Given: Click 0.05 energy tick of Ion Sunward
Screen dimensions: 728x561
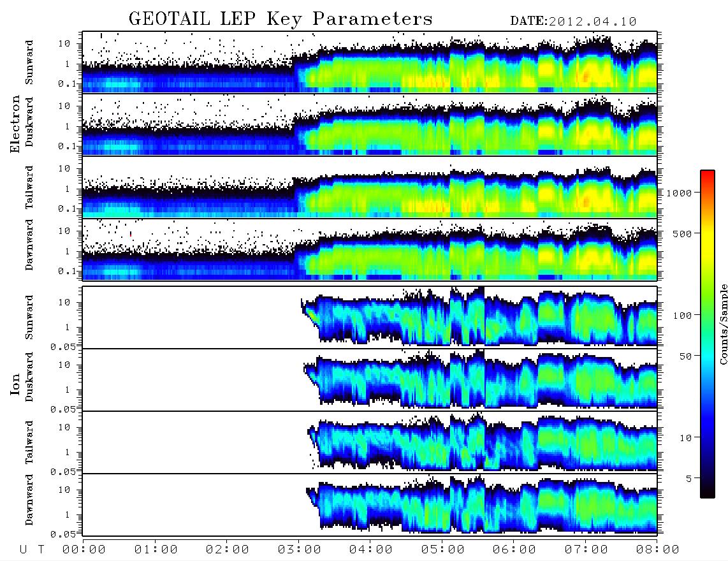Looking at the screenshot, I should click(x=64, y=346).
